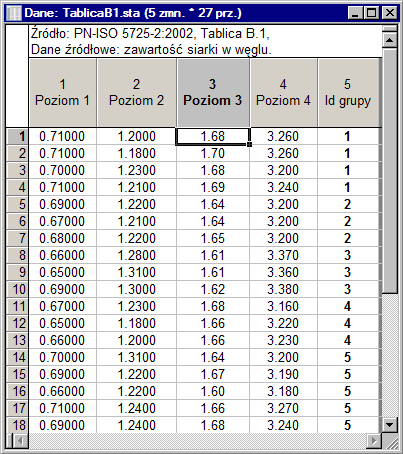Click cell 1.70 in row 2
Viewport: 403px width, 454px height.
point(213,153)
